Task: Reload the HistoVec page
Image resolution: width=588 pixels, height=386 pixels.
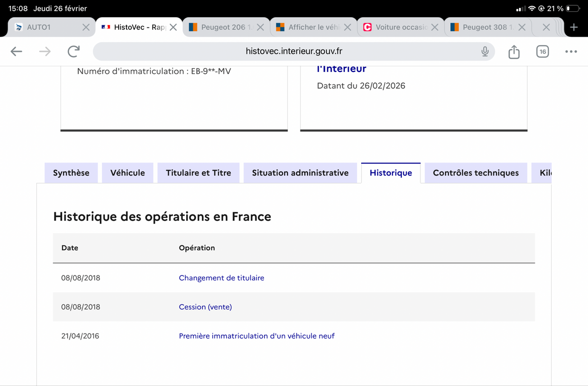Action: point(73,51)
